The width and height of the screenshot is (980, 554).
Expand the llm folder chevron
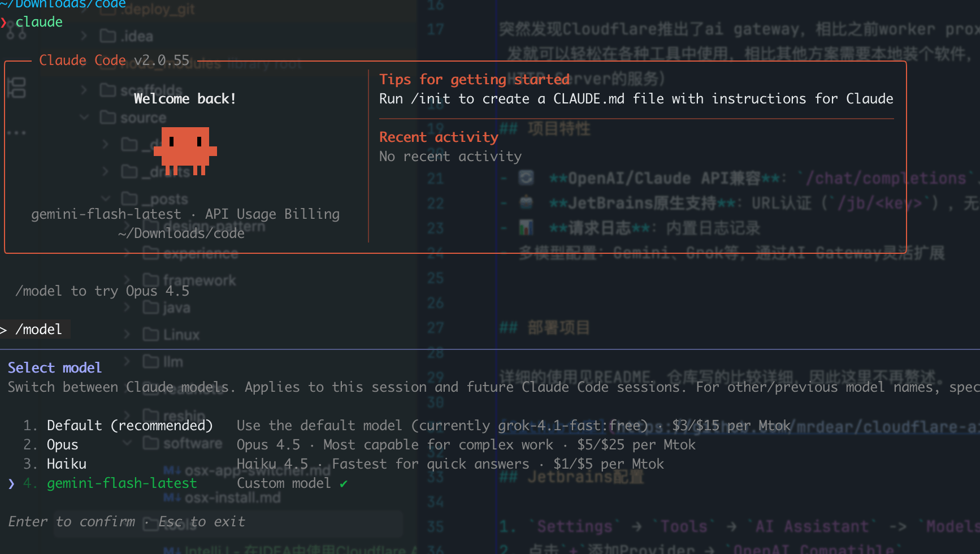pos(127,362)
